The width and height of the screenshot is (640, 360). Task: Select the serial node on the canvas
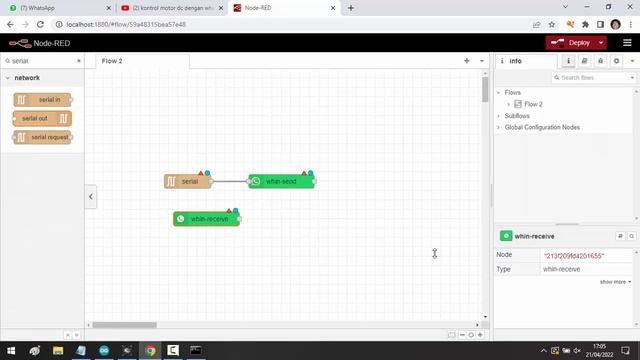tap(188, 181)
